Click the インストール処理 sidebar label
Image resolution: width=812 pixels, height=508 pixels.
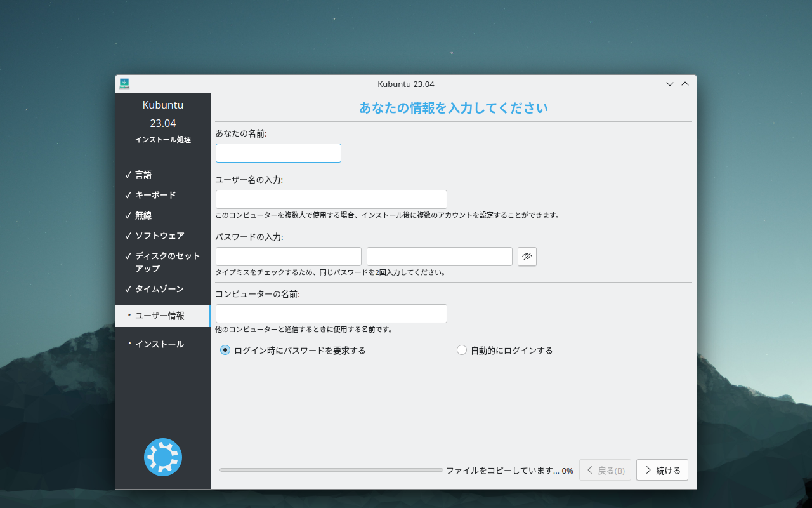pos(163,140)
